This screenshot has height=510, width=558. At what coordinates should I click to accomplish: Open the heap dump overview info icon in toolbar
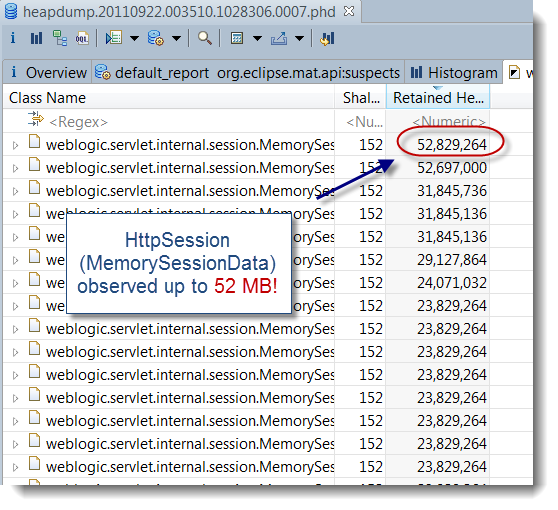pos(13,38)
